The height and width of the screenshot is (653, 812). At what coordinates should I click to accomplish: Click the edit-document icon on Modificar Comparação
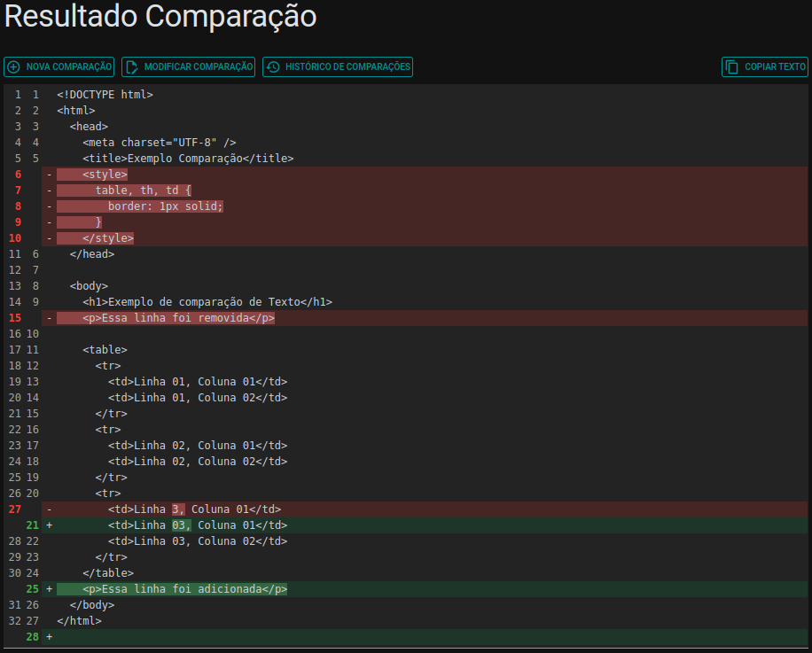point(131,67)
